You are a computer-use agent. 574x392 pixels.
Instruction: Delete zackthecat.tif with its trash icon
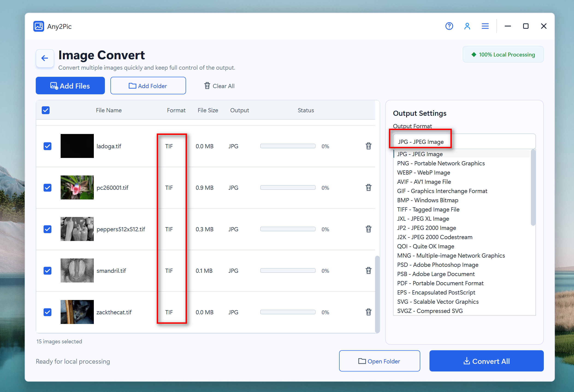point(369,312)
